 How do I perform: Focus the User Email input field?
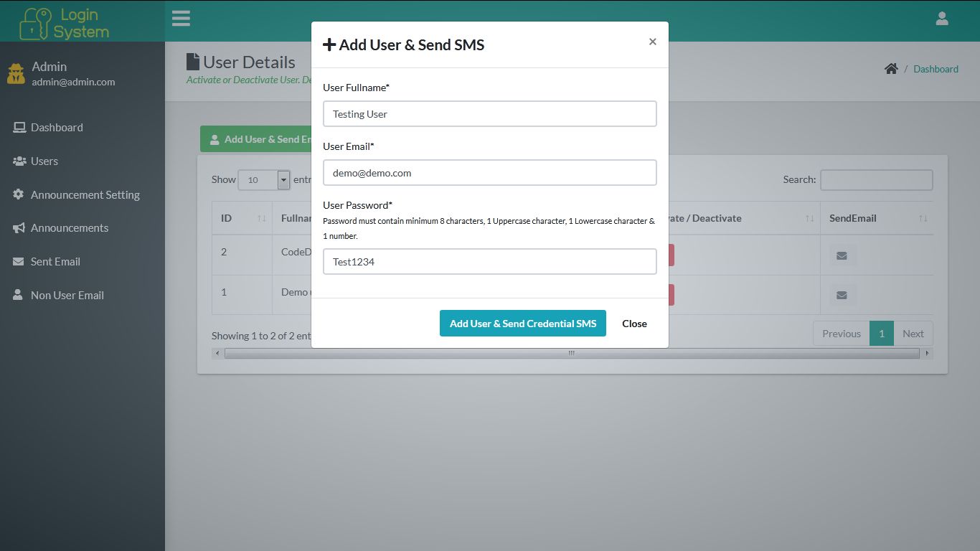coord(489,173)
